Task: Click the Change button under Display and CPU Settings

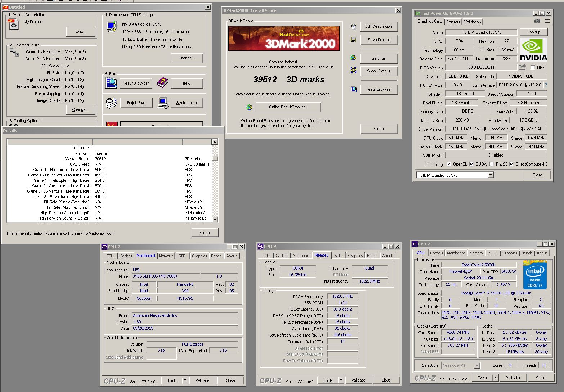Action: click(187, 58)
